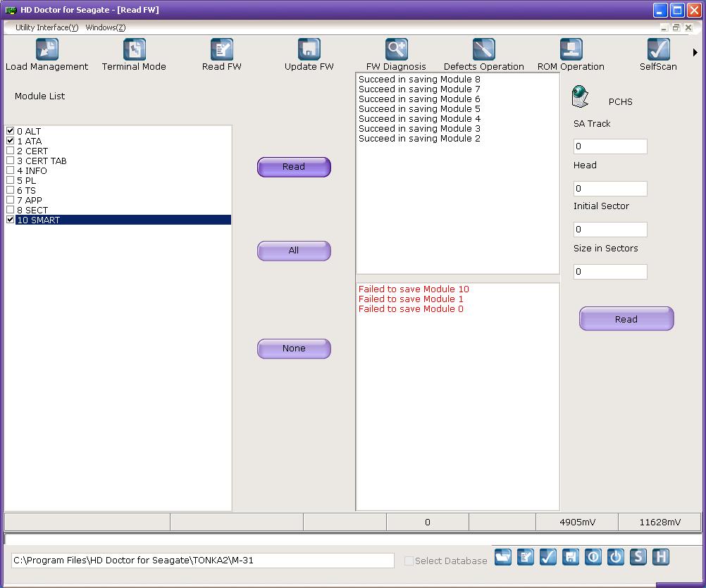The image size is (706, 588).
Task: Minimize the HD Doctor window
Action: tap(660, 9)
